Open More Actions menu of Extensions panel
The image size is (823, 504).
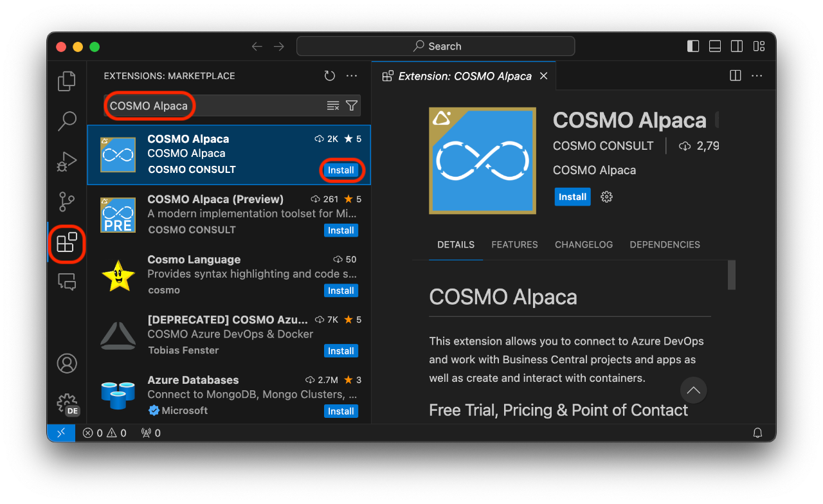351,75
